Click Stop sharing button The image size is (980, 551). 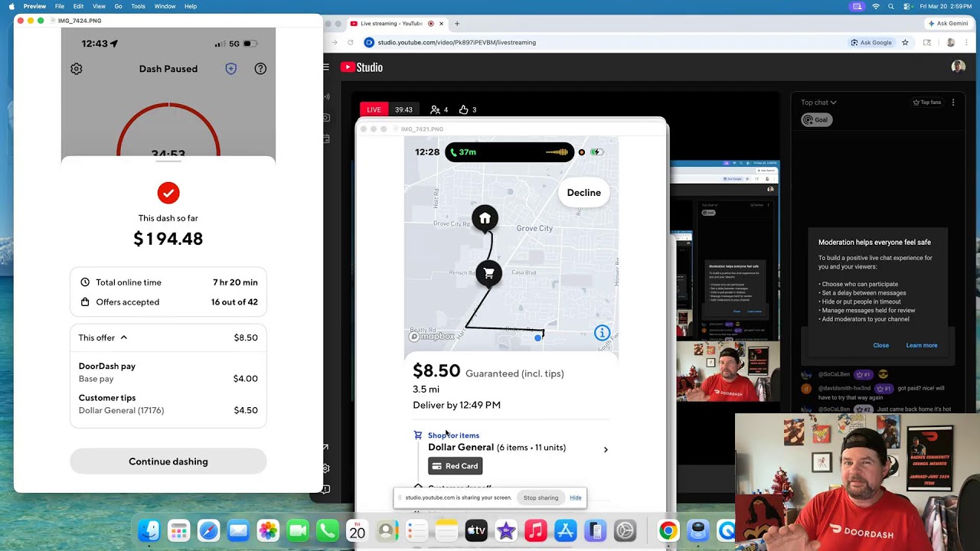tap(541, 497)
